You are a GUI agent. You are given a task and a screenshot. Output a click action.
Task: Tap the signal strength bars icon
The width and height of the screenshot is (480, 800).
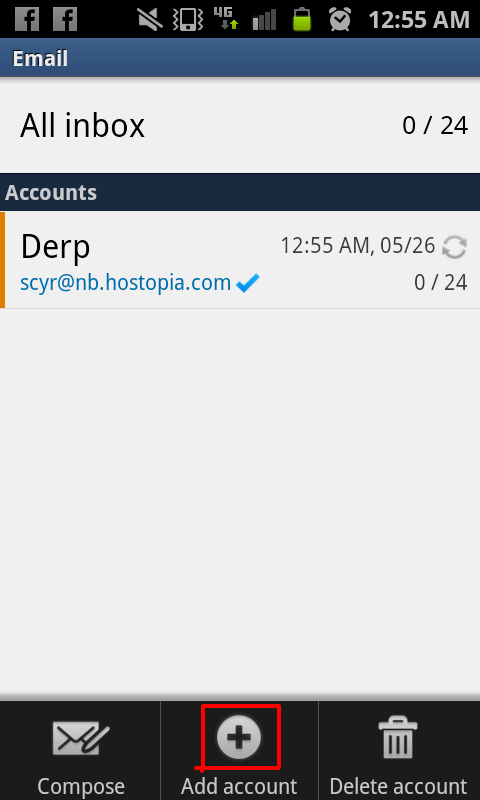coord(264,19)
